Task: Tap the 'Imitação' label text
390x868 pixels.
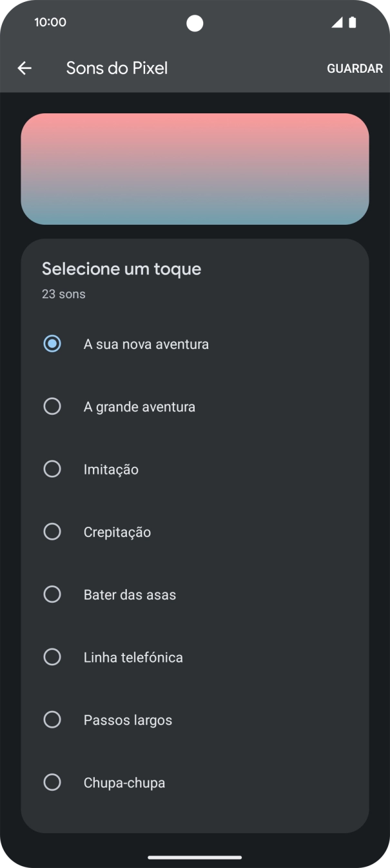Action: pyautogui.click(x=111, y=469)
